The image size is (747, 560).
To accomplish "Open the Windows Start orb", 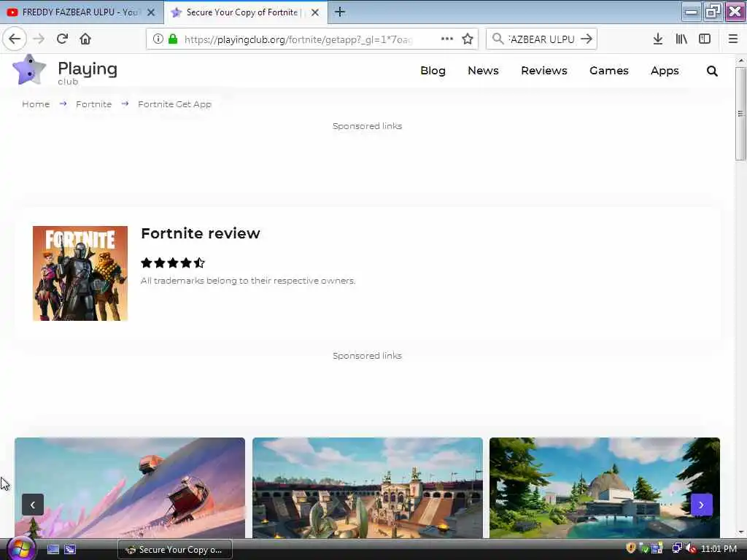I will [x=20, y=548].
